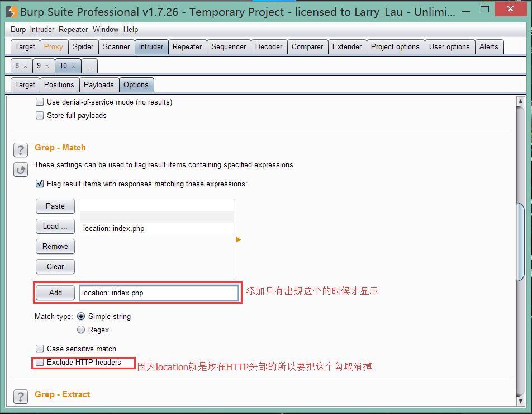Open Grep - Extract help question icon

pos(21,396)
